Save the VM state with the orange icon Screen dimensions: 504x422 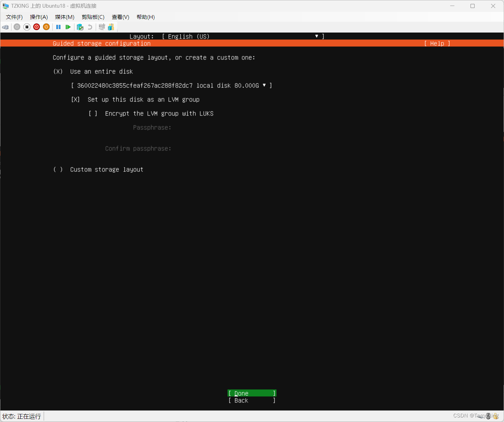pos(46,27)
